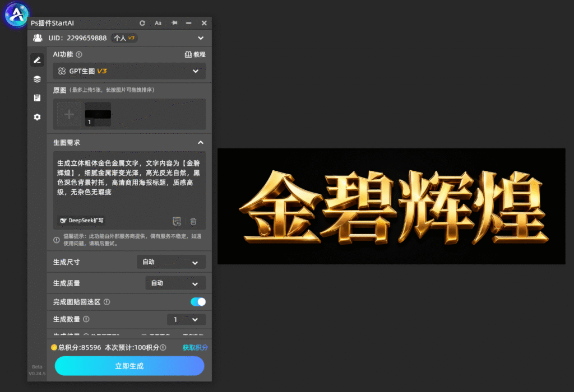The height and width of the screenshot is (392, 574).
Task: Show info for 生成数量
Action: point(86,319)
